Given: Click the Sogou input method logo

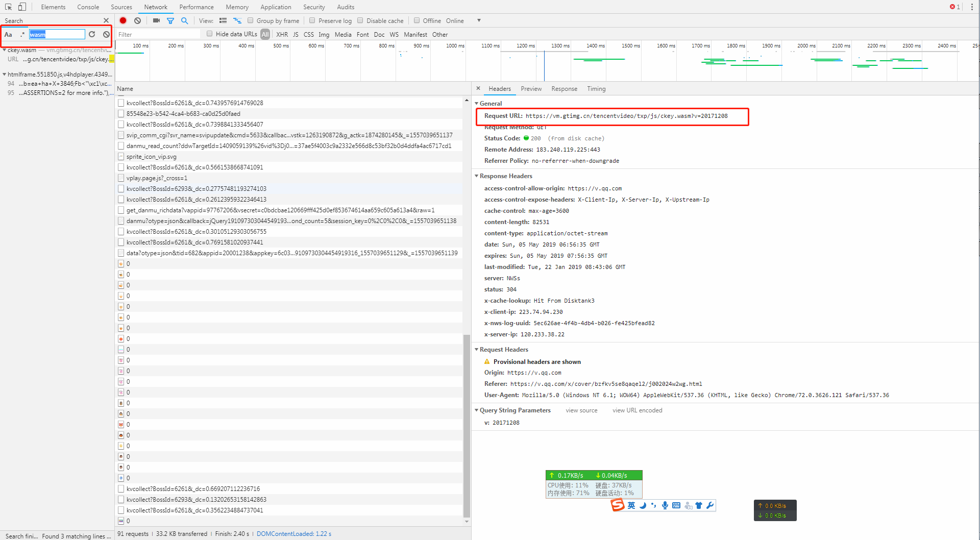Looking at the screenshot, I should click(618, 505).
